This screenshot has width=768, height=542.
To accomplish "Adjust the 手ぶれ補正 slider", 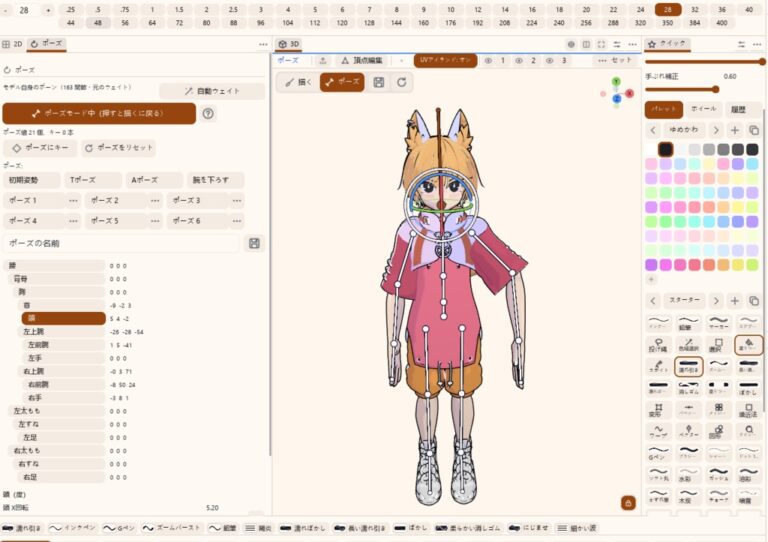I will [x=682, y=90].
